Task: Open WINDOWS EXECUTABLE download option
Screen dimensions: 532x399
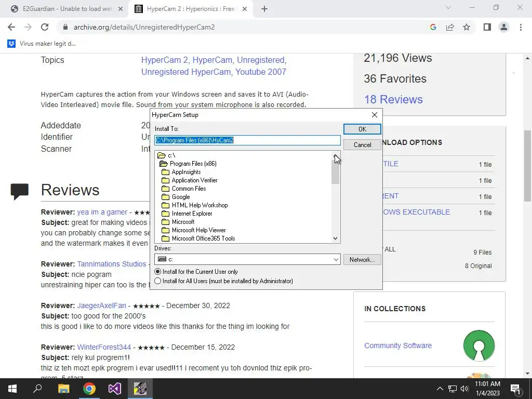Action: [x=417, y=212]
